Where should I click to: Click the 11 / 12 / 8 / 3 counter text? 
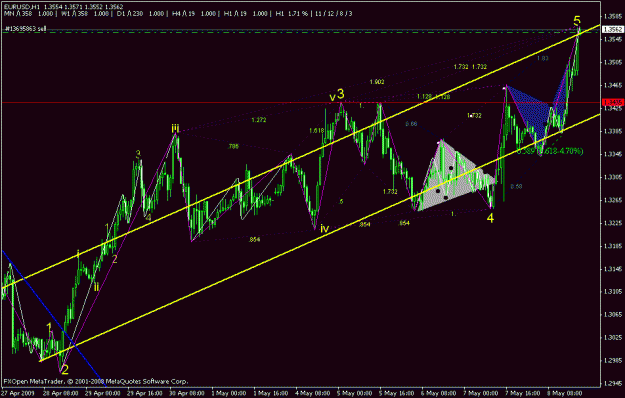pyautogui.click(x=334, y=14)
